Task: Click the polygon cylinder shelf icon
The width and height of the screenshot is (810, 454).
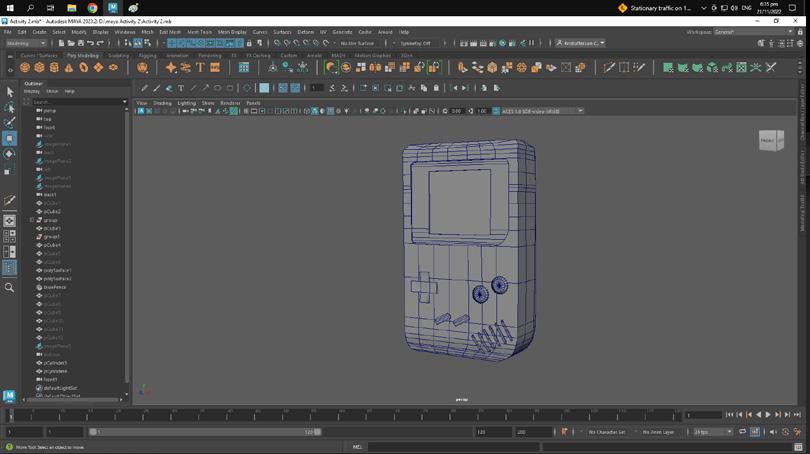Action: 54,67
